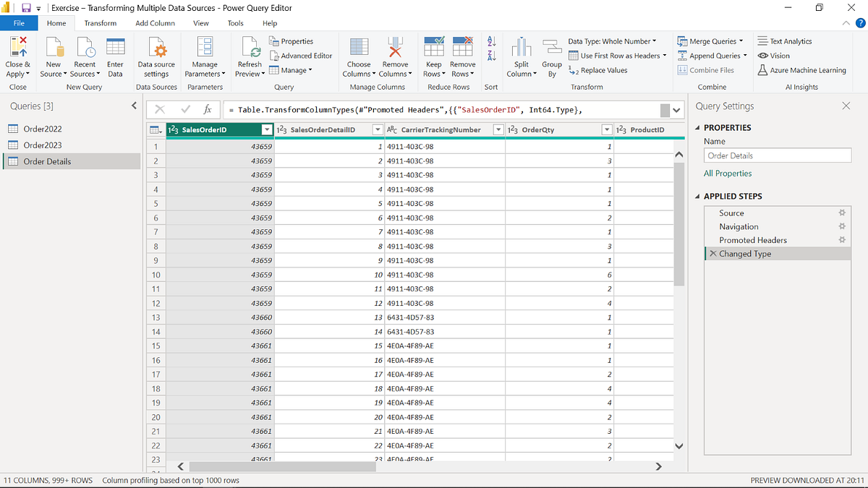
Task: Switch to the Transform ribbon tab
Action: coord(100,22)
